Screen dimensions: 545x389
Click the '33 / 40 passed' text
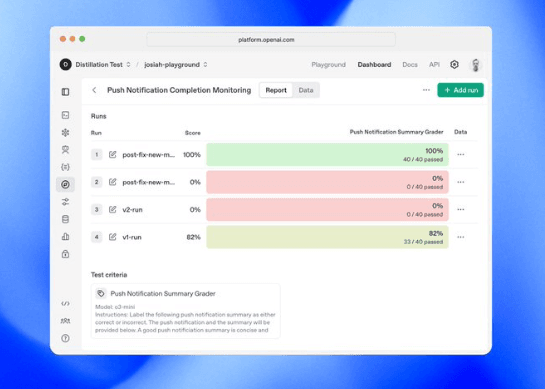[x=423, y=242]
